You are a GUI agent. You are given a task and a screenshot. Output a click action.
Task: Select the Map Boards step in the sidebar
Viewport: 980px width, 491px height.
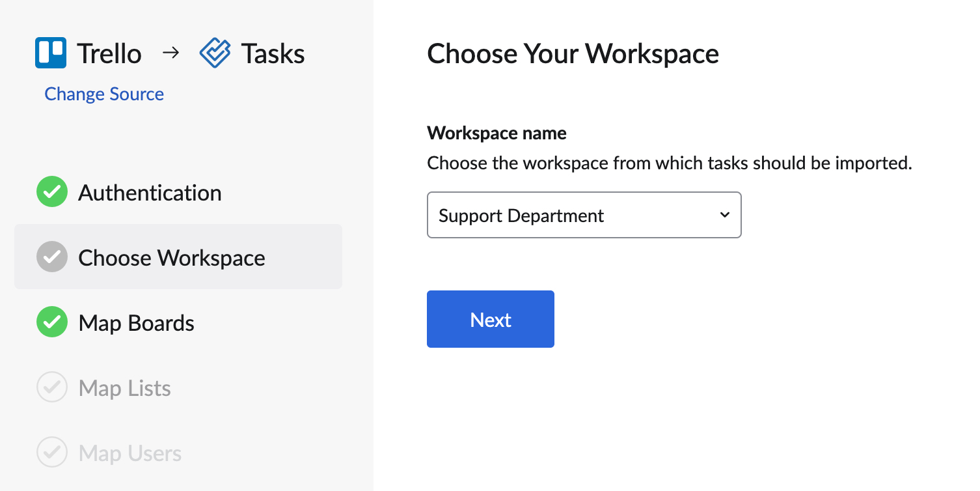pyautogui.click(x=136, y=322)
